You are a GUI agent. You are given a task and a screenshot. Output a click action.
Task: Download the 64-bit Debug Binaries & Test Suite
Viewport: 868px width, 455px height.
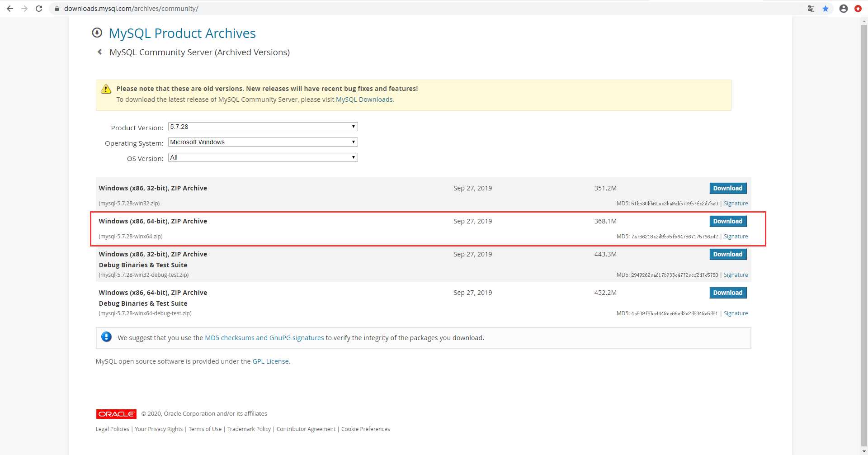[728, 293]
